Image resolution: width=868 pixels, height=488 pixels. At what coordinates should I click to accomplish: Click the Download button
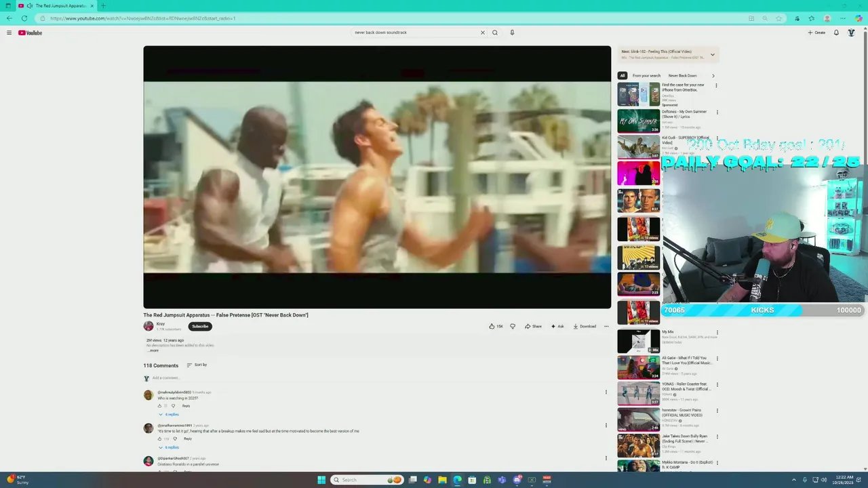coord(585,326)
